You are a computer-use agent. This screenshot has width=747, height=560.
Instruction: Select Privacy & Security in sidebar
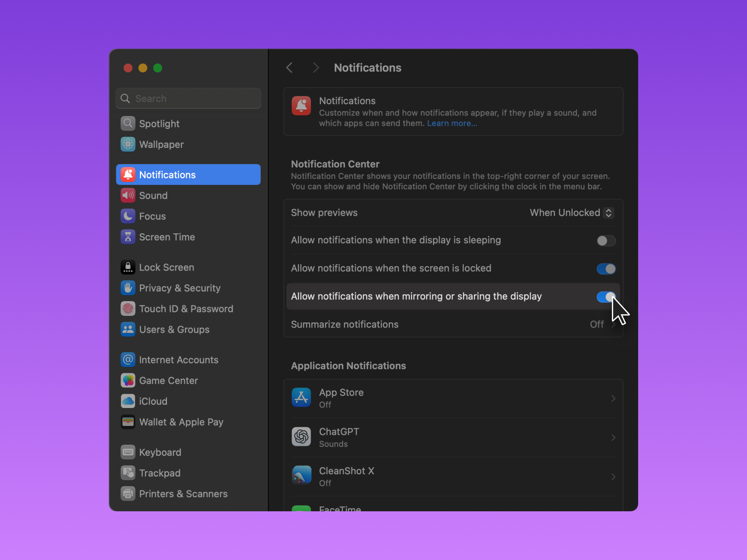tap(179, 288)
